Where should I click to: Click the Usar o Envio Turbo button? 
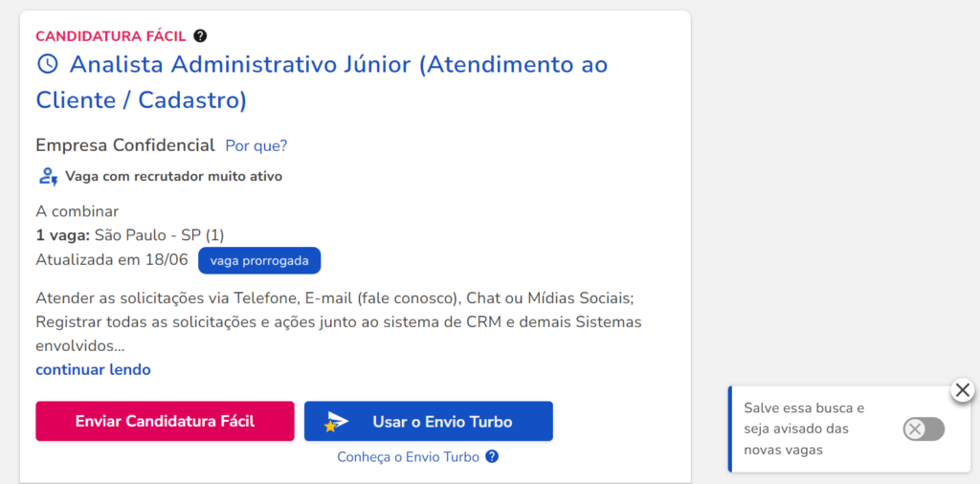(x=429, y=421)
